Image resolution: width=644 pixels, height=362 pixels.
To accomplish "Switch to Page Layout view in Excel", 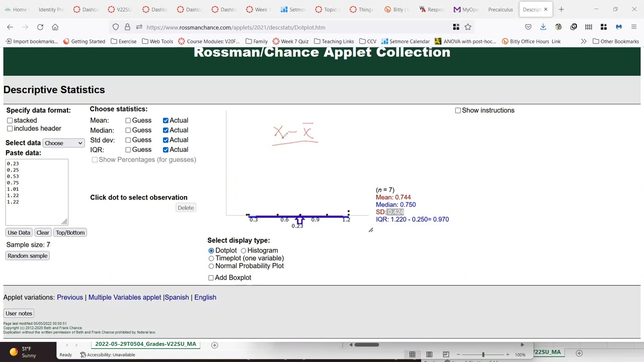I will point(429,354).
